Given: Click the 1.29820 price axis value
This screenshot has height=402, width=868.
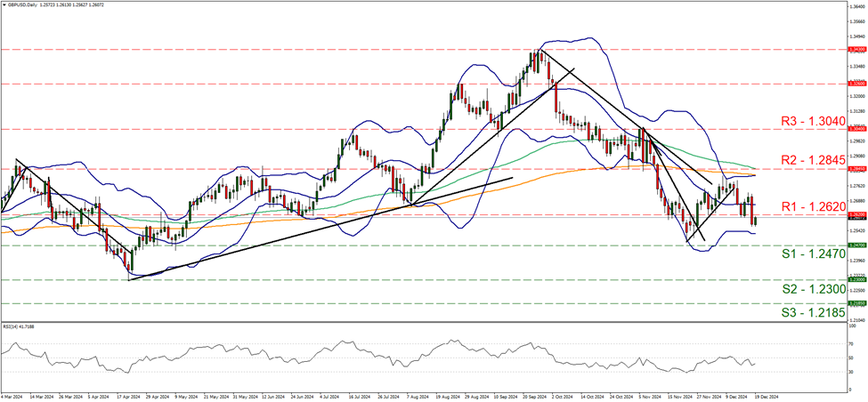Looking at the screenshot, I should coord(857,140).
